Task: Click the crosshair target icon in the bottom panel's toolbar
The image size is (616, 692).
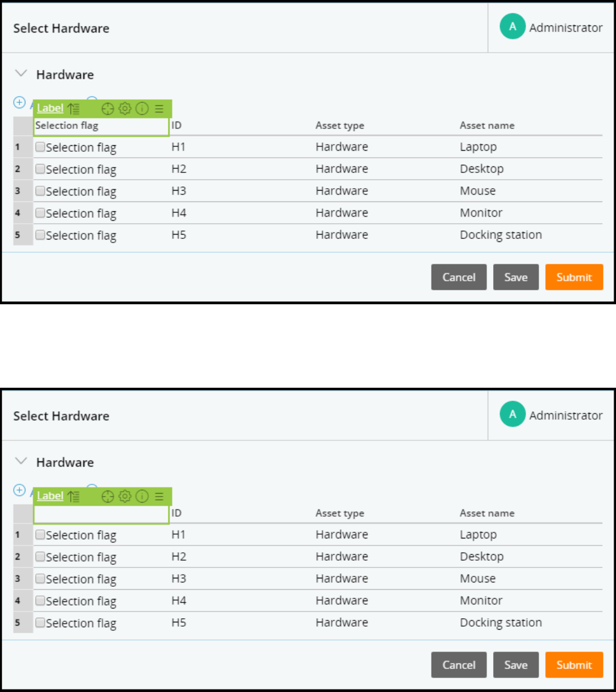Action: pyautogui.click(x=108, y=497)
